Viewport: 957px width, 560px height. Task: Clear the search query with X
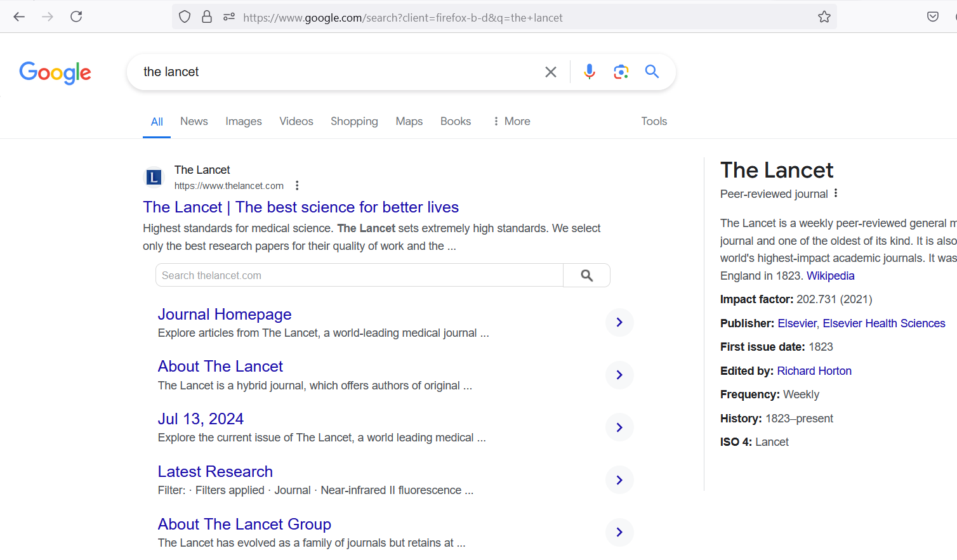[x=551, y=72]
